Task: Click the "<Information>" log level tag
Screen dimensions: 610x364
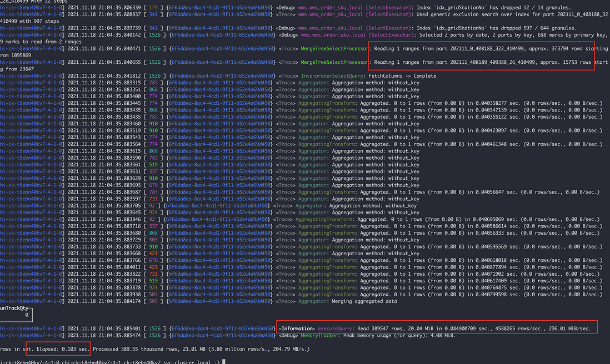Action: 297,328
